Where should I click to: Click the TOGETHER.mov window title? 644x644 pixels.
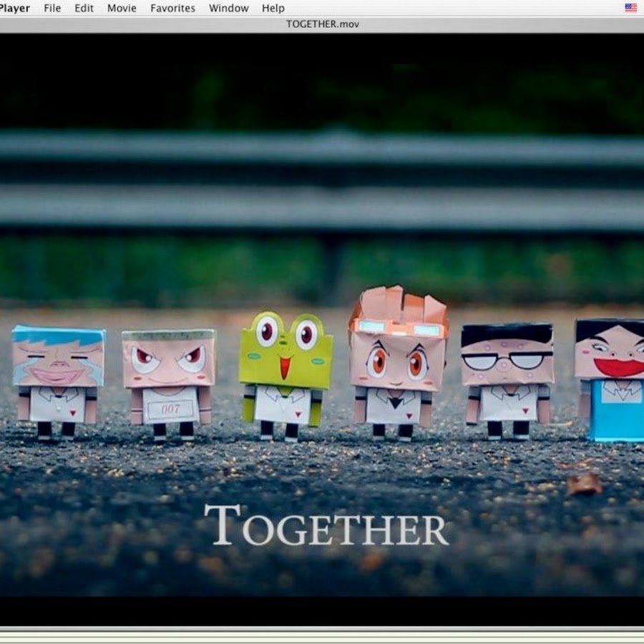pyautogui.click(x=323, y=24)
